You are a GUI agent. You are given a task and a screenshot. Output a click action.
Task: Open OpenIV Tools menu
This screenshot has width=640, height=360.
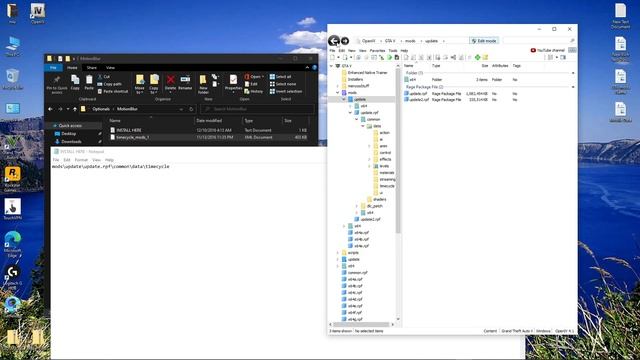tap(393, 51)
